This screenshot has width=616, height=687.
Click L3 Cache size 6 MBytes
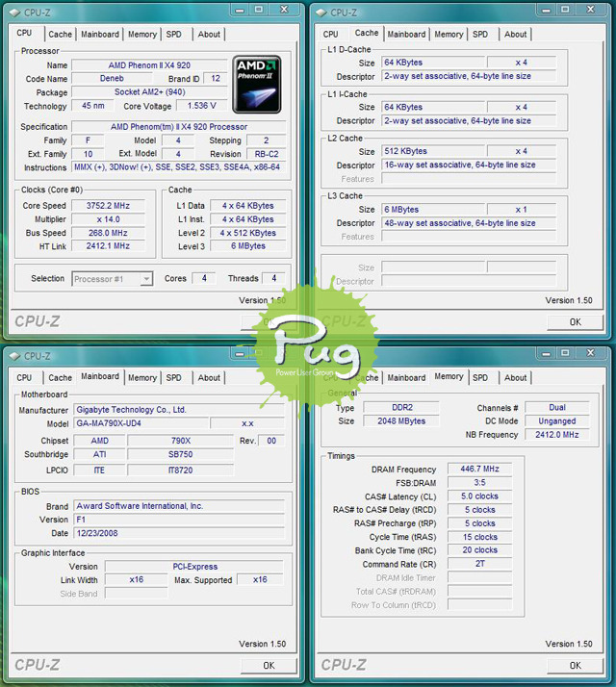(x=433, y=210)
